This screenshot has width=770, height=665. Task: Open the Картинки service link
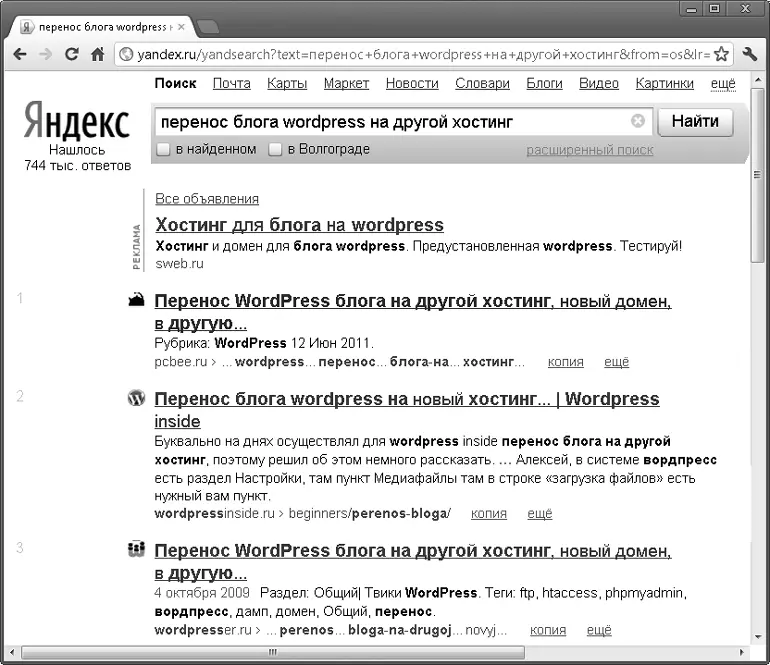point(664,83)
